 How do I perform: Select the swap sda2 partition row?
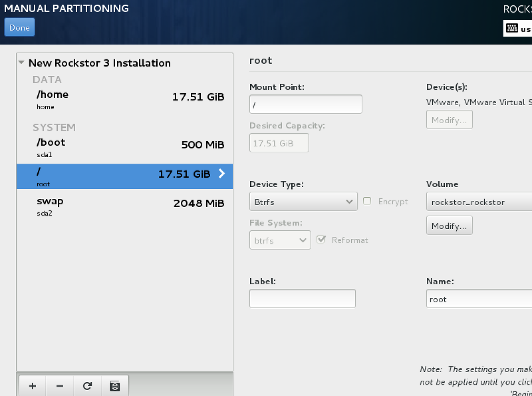coord(125,206)
